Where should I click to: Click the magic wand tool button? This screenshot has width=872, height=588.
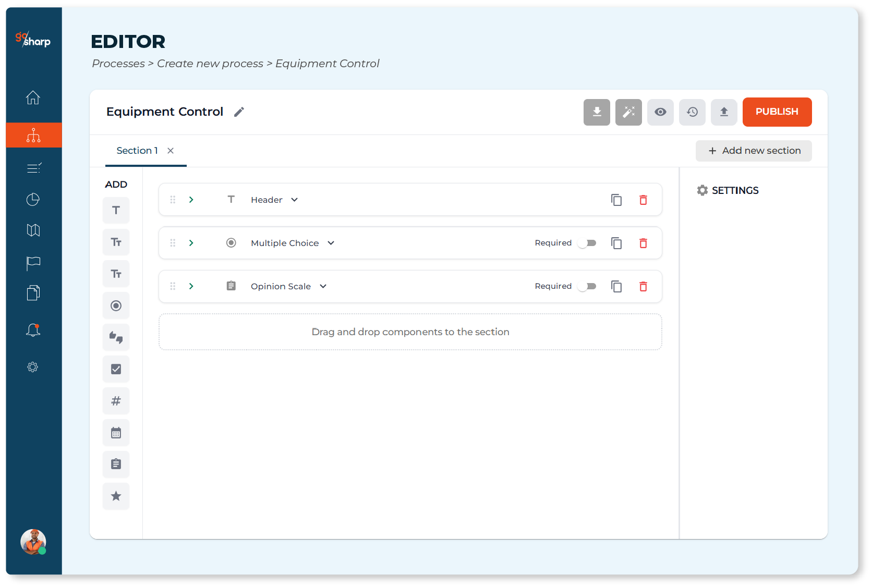[x=628, y=112]
